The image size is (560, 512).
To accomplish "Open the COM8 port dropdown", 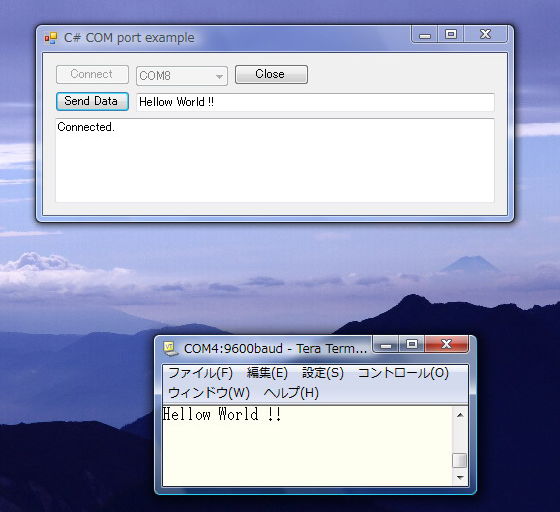I will 182,76.
